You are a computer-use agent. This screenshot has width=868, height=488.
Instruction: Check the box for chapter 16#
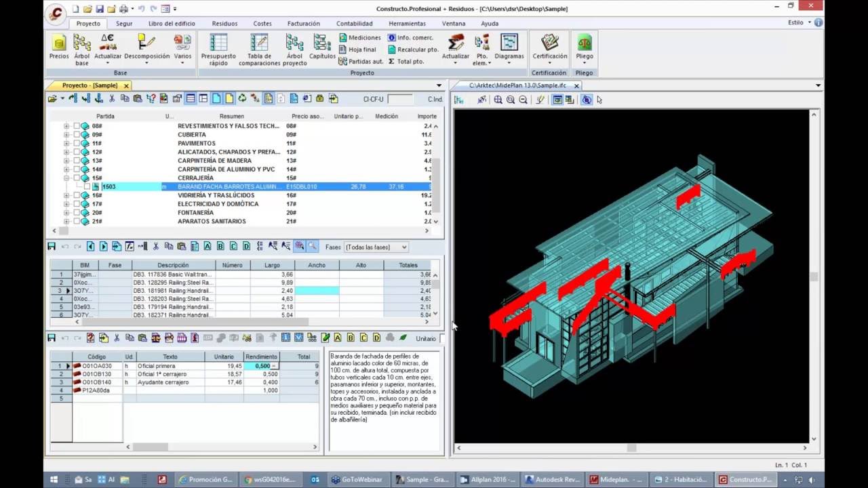click(77, 195)
